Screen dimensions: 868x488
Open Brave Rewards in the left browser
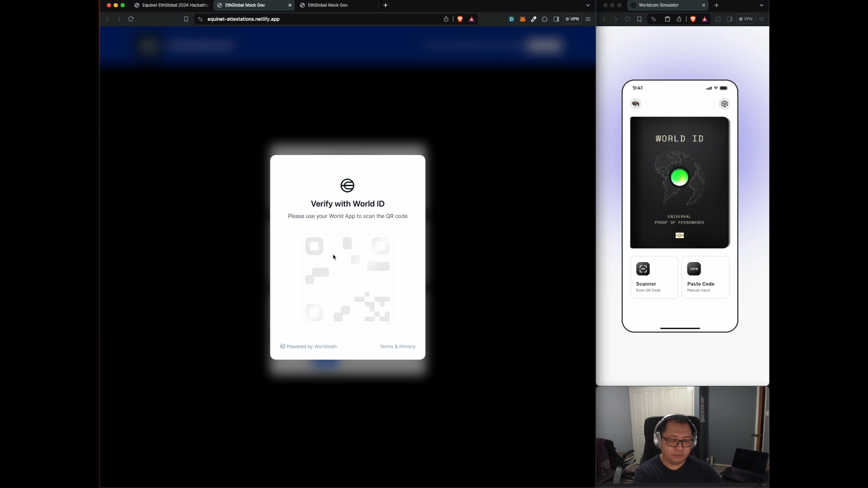(472, 19)
